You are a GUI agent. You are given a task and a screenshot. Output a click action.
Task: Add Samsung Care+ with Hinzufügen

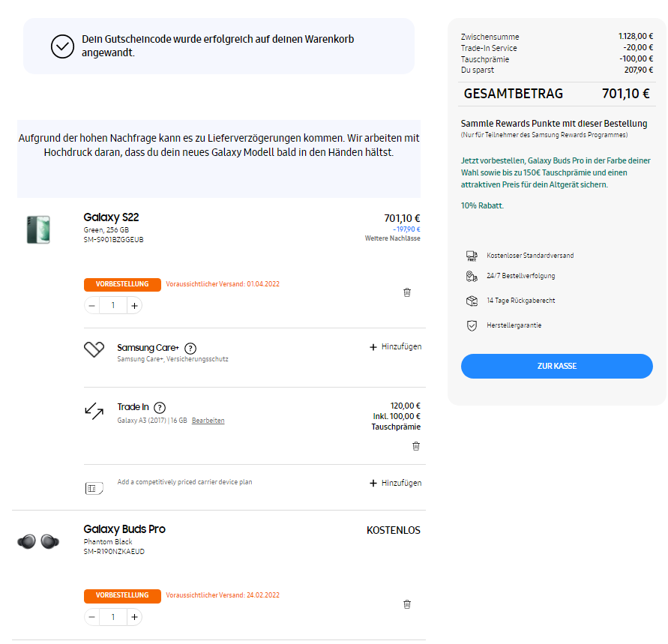click(395, 347)
